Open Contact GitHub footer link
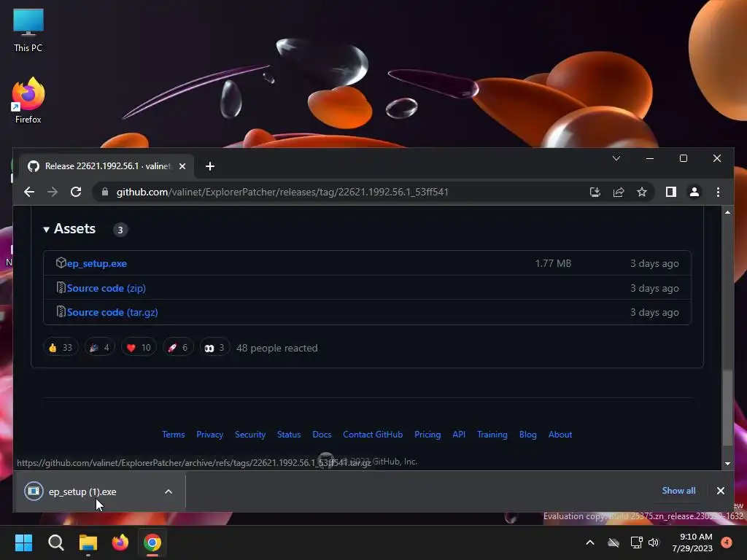This screenshot has width=747, height=560. click(x=373, y=435)
